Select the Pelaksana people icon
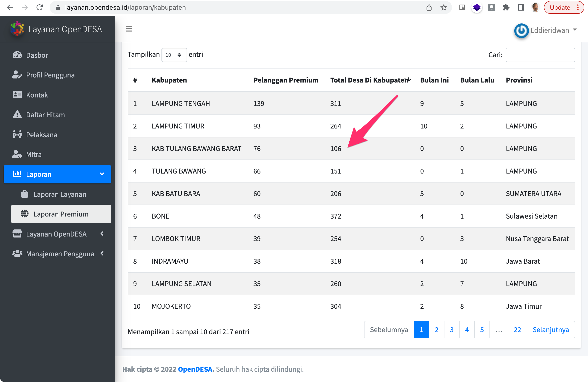The width and height of the screenshot is (588, 382). pyautogui.click(x=17, y=134)
